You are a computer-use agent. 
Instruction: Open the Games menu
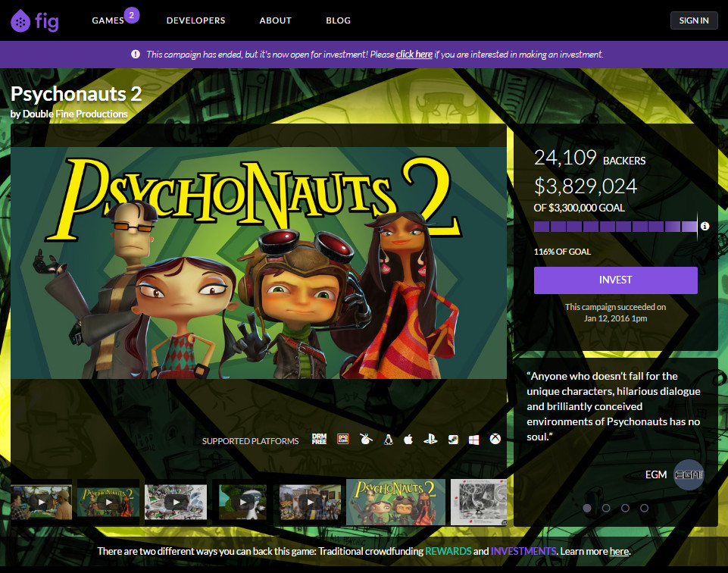(108, 20)
